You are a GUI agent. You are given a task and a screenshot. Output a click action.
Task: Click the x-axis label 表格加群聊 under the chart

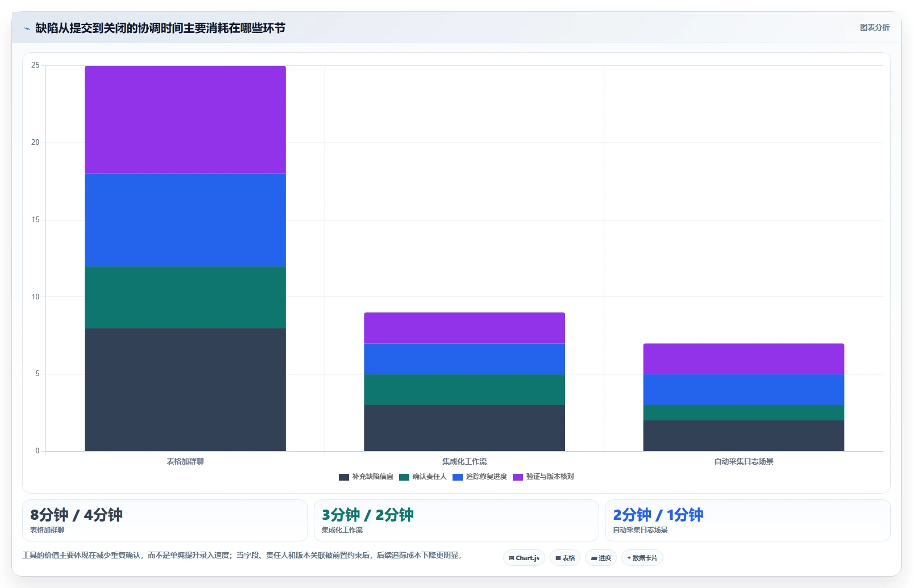click(x=185, y=461)
